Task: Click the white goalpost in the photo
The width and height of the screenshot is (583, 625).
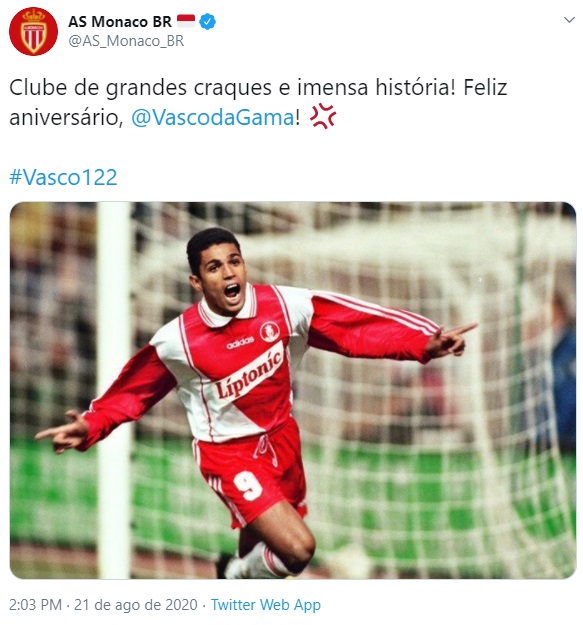Action: pos(114,390)
